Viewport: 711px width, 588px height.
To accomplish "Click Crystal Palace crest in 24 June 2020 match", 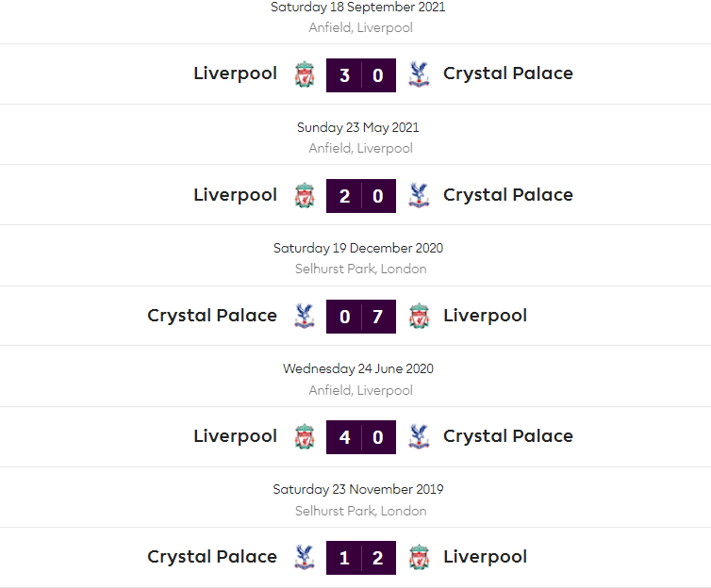I will [x=419, y=436].
